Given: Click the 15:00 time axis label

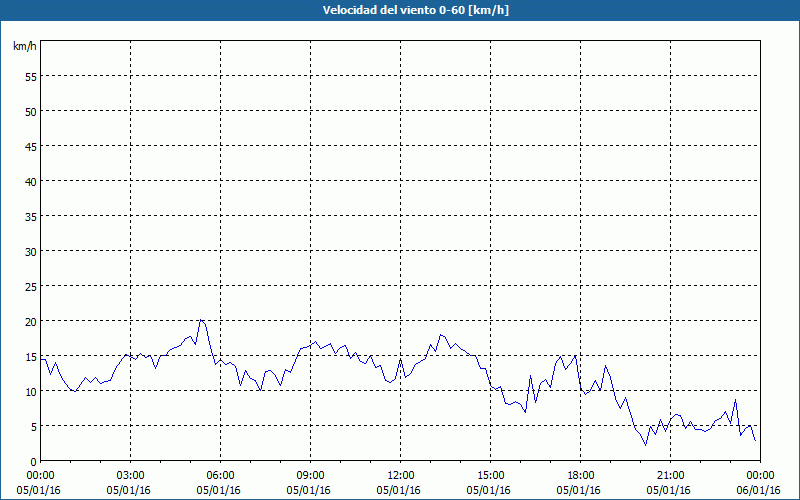Looking at the screenshot, I should [490, 476].
